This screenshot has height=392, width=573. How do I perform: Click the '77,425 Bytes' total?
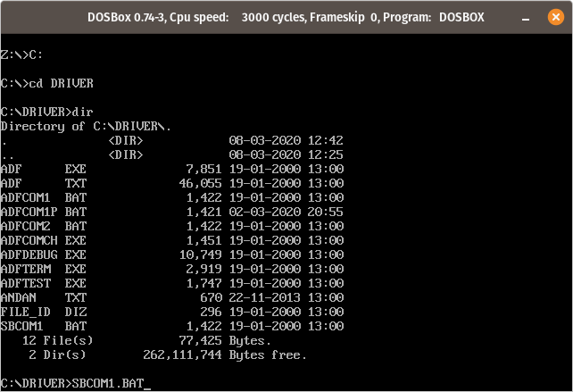pyautogui.click(x=225, y=341)
